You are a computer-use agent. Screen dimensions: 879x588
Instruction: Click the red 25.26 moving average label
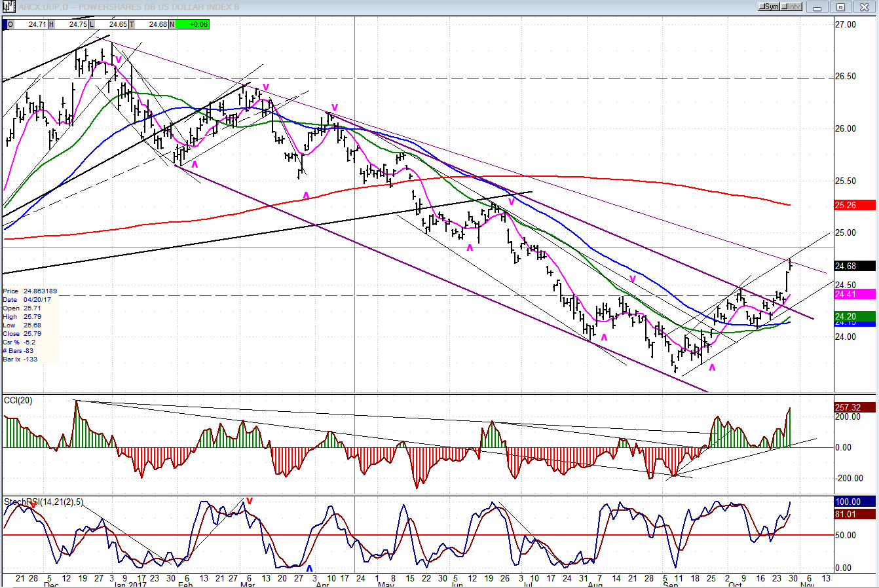coord(855,205)
